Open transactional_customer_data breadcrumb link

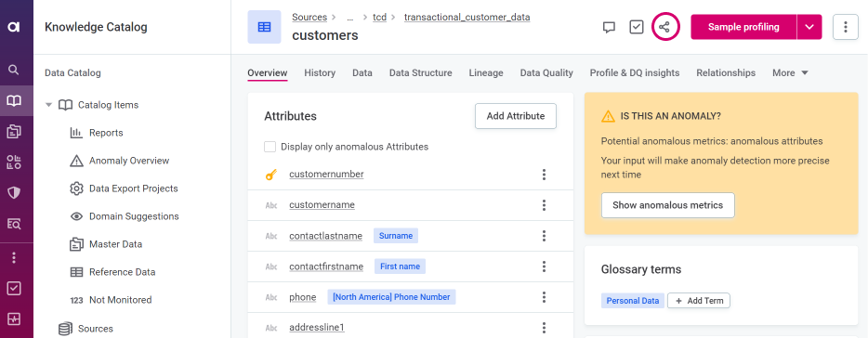pyautogui.click(x=467, y=17)
